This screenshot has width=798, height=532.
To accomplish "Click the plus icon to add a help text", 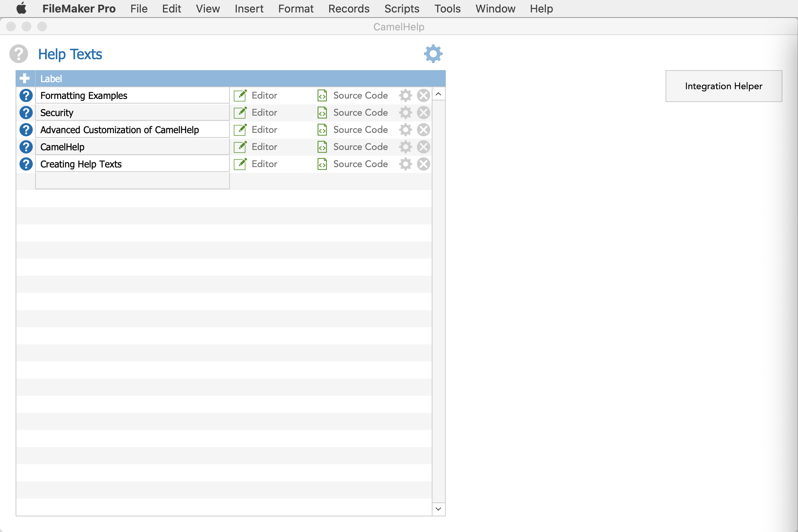I will click(25, 78).
